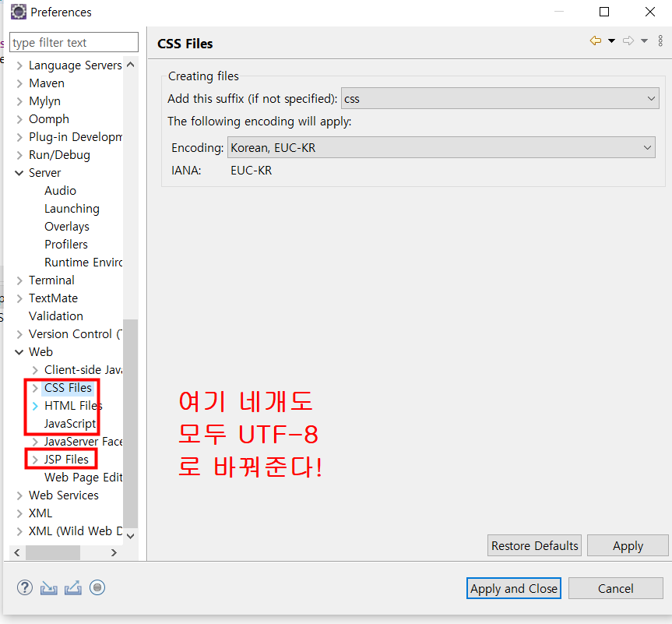
Task: Select Runtime Environments under Server
Action: tap(83, 262)
